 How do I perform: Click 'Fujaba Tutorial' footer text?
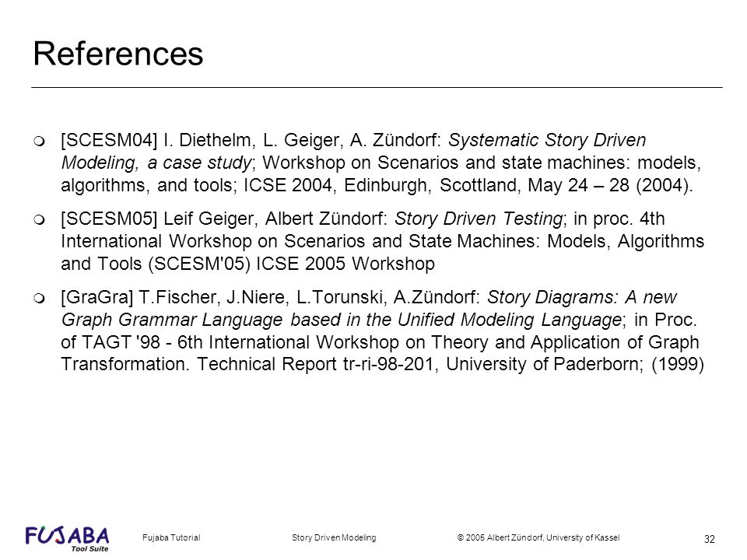click(x=171, y=537)
